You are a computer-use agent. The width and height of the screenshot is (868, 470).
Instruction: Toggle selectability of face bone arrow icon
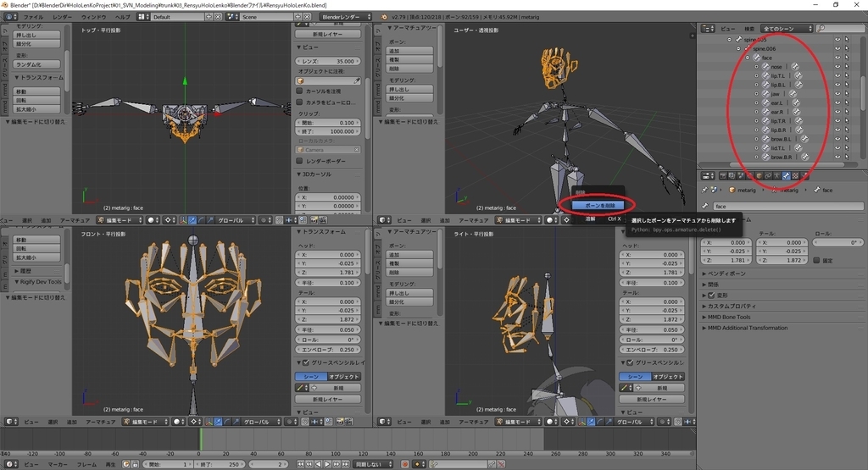(847, 58)
